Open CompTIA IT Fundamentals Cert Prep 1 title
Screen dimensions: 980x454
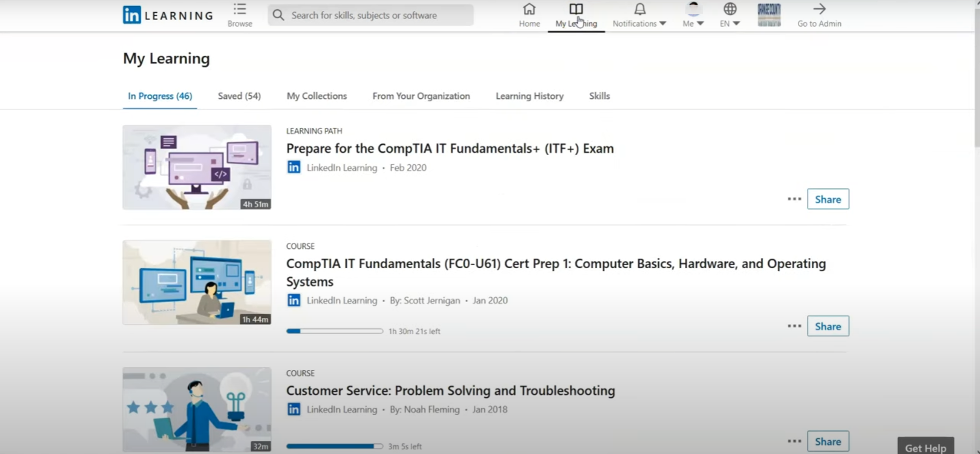556,272
